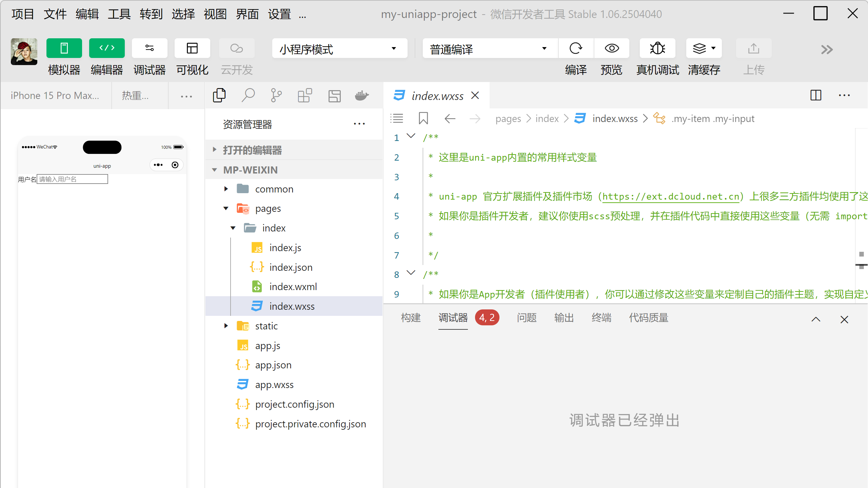Viewport: 868px width, 488px height.
Task: Click the bookmark icon in editor bar
Action: [423, 119]
